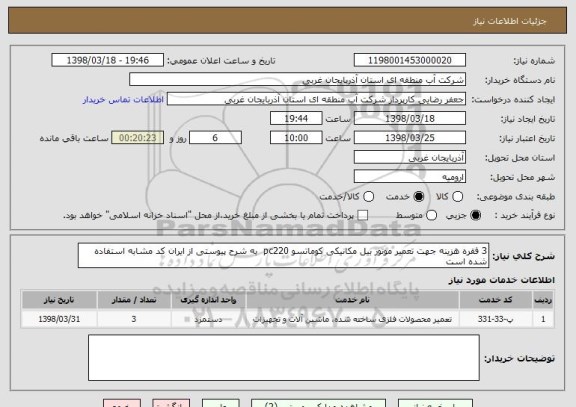Click the buyer organization name field

(x=298, y=80)
